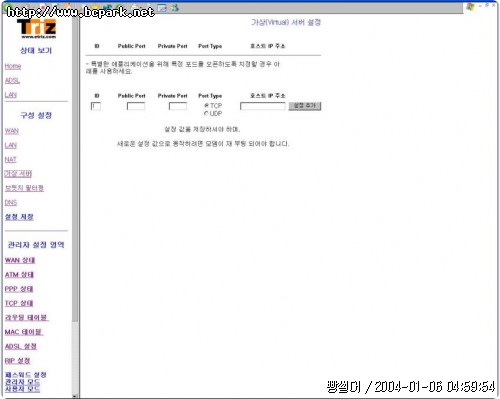The image size is (500, 399).
Task: Select the TCP port type radio
Action: coord(206,105)
